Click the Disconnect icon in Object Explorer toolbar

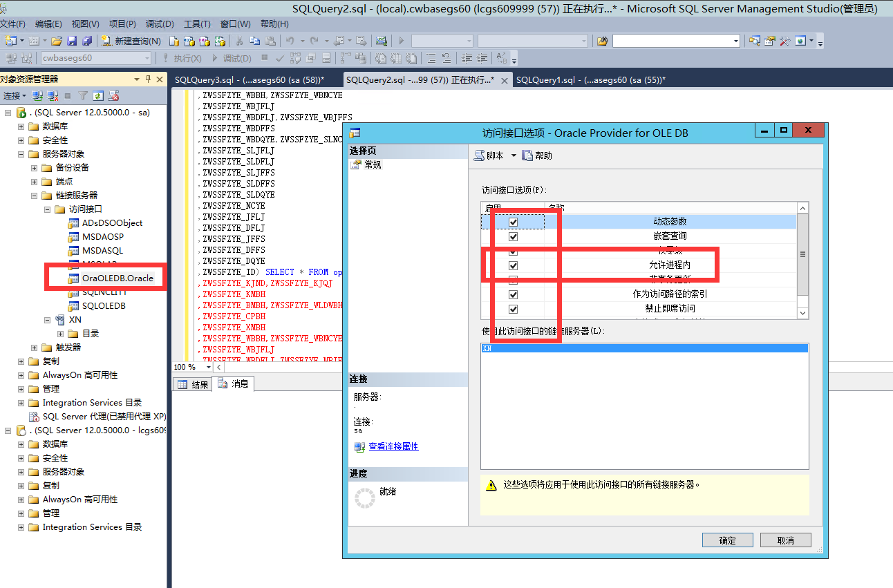click(53, 96)
